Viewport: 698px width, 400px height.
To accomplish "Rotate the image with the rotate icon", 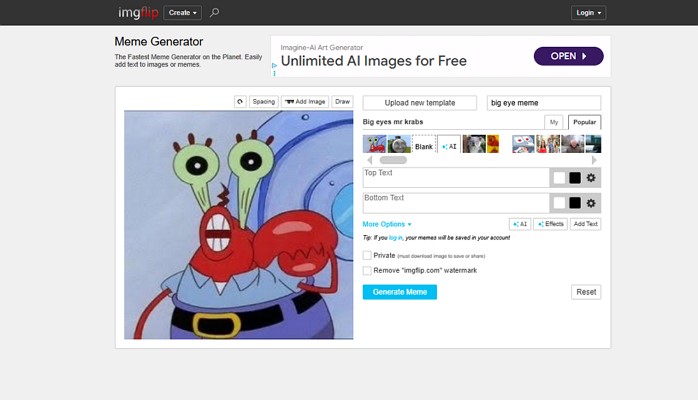I will pos(240,101).
